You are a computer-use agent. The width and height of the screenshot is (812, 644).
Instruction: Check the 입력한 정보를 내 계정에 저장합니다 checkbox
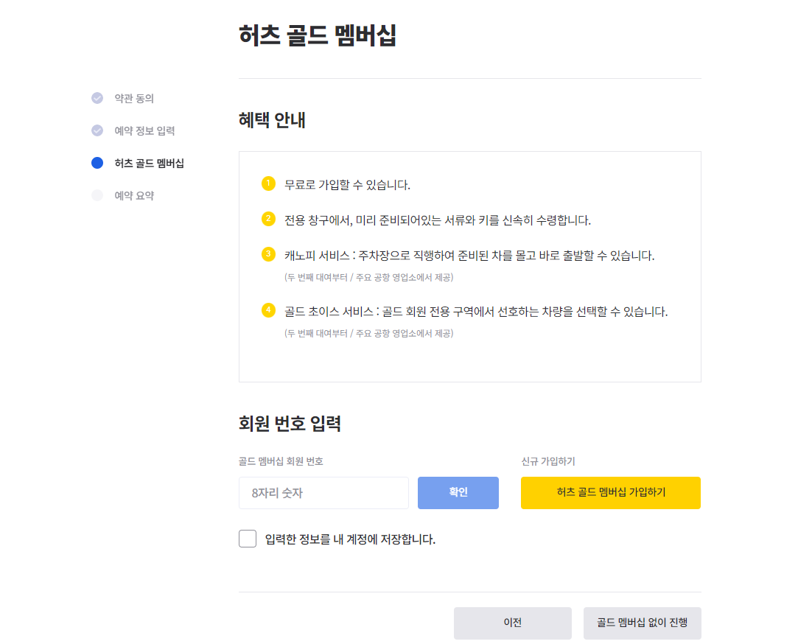click(247, 540)
